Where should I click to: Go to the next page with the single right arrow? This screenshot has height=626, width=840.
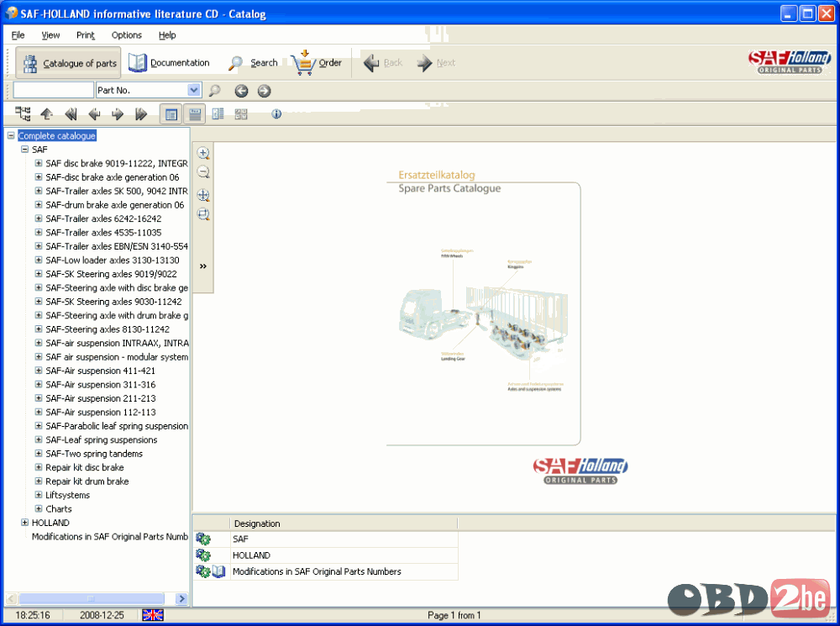tap(118, 113)
